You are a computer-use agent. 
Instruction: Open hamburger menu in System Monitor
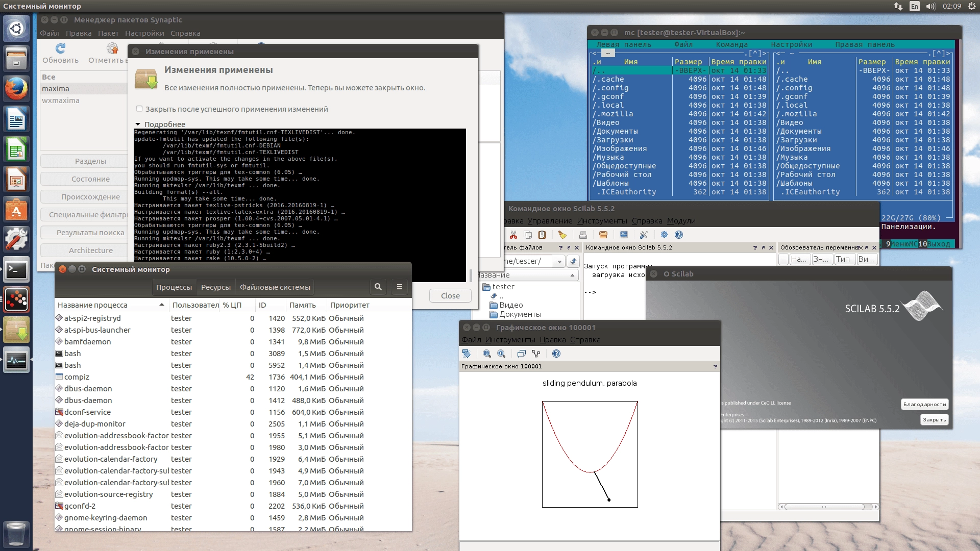[400, 287]
